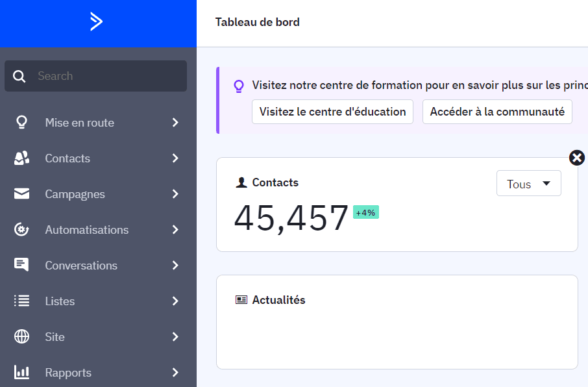Click the Campagnes envelope icon
Viewport: 588px width, 387px height.
click(21, 193)
